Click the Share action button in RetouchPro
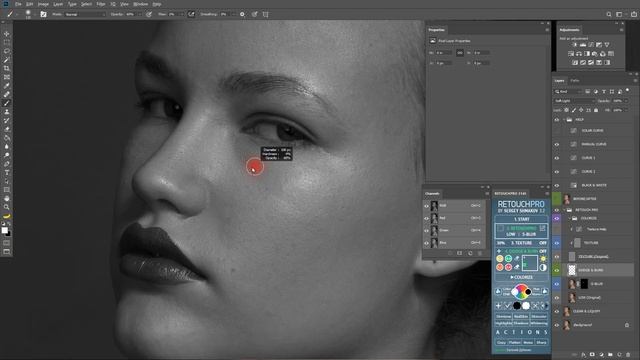This screenshot has height=360, width=640. click(x=541, y=342)
